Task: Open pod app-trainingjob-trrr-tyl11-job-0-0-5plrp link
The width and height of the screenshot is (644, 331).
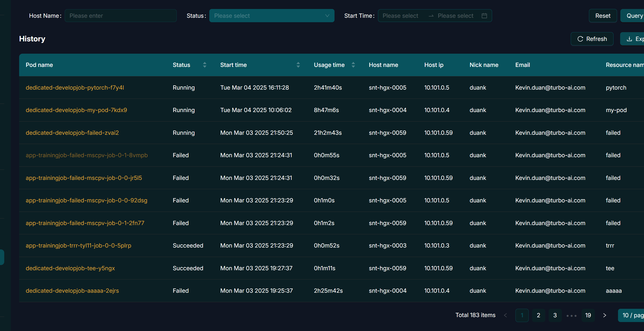Action: point(78,245)
